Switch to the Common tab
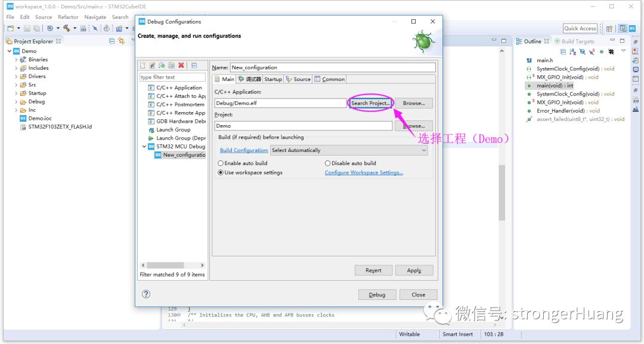 [330, 79]
